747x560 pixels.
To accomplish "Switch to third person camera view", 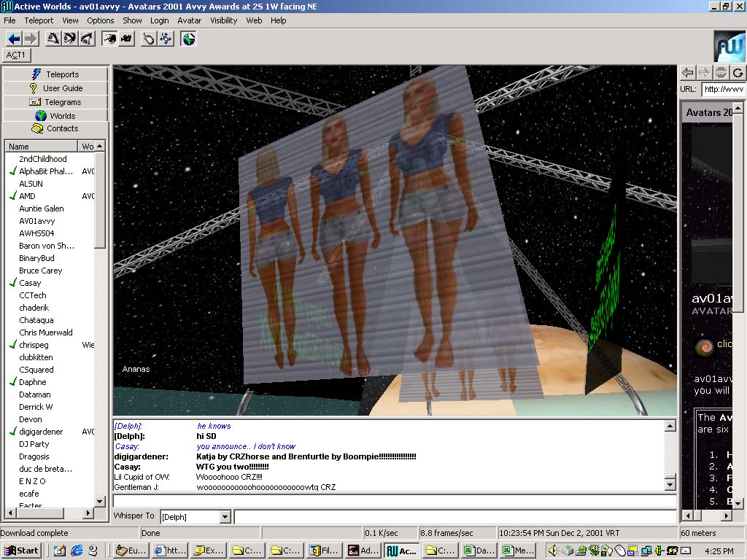I will [x=126, y=39].
